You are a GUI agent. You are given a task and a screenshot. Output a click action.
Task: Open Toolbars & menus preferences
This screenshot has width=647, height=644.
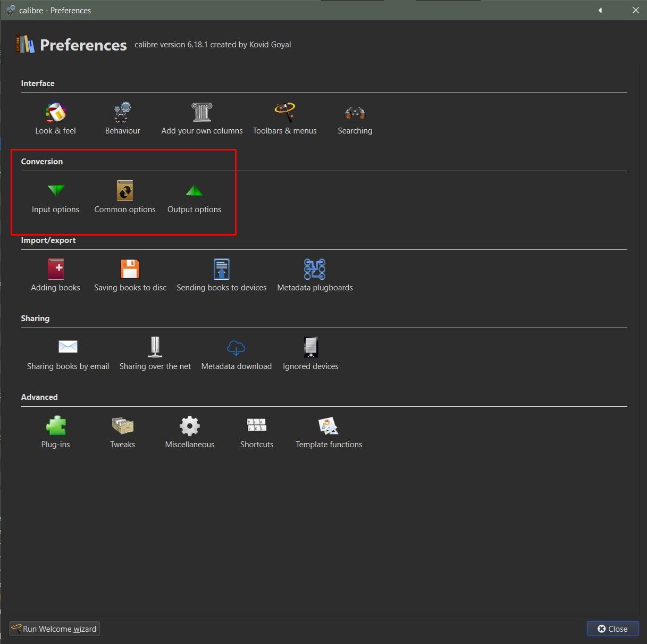pos(285,119)
